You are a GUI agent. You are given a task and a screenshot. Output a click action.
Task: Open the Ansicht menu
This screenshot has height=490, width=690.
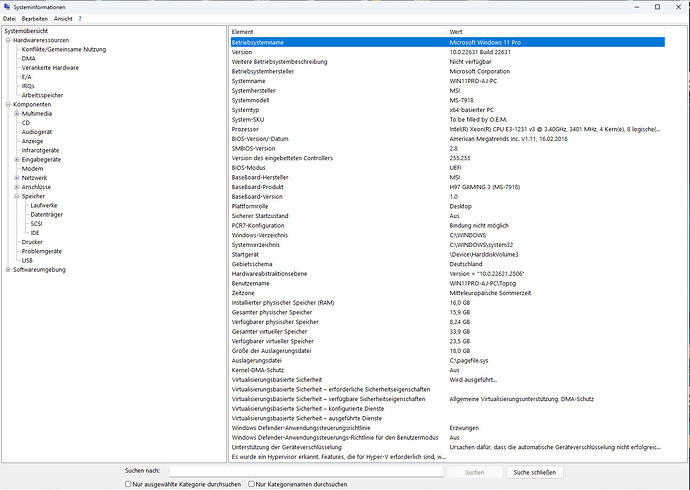pyautogui.click(x=62, y=19)
